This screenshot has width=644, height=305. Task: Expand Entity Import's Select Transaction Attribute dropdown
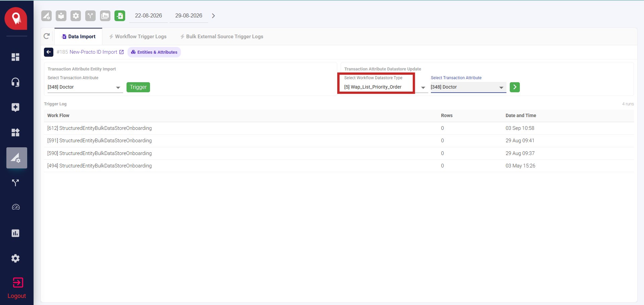click(85, 87)
